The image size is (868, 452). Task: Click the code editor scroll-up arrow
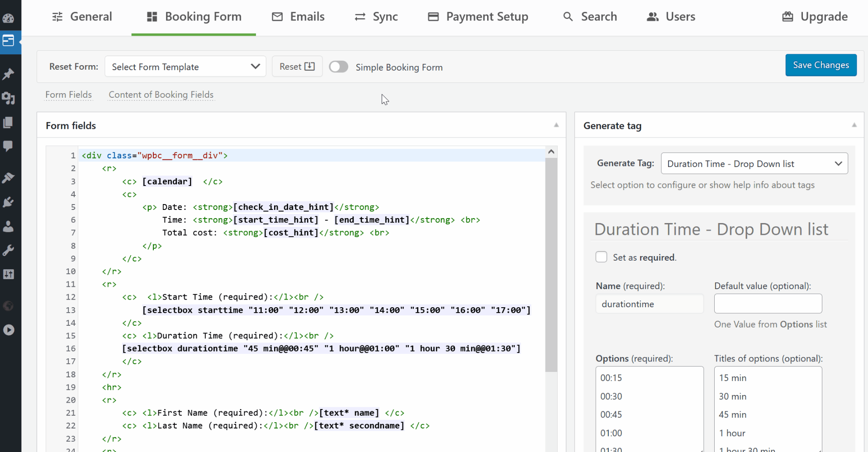click(551, 152)
